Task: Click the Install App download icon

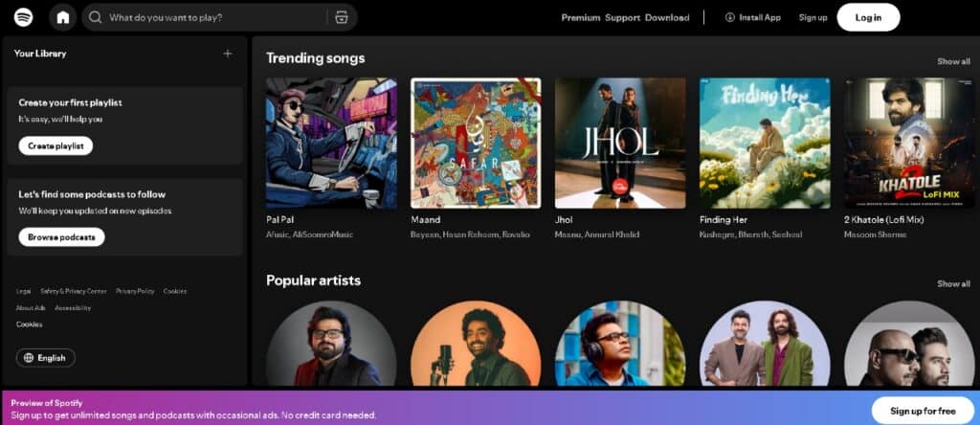Action: pos(729,17)
